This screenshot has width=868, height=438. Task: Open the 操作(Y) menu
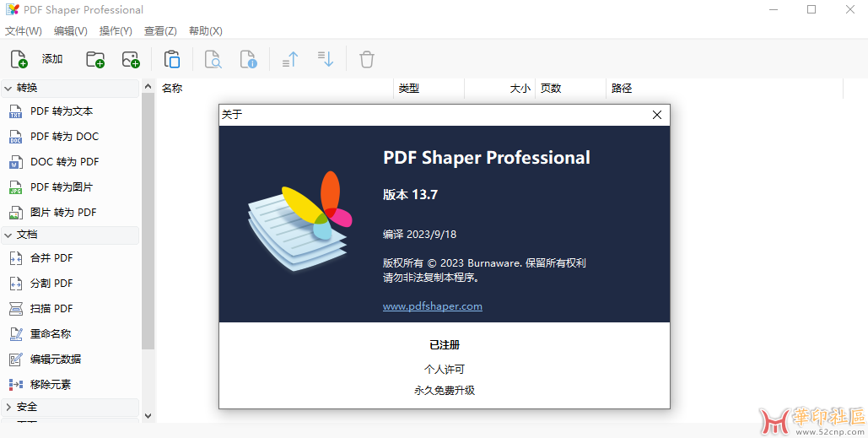[116, 31]
